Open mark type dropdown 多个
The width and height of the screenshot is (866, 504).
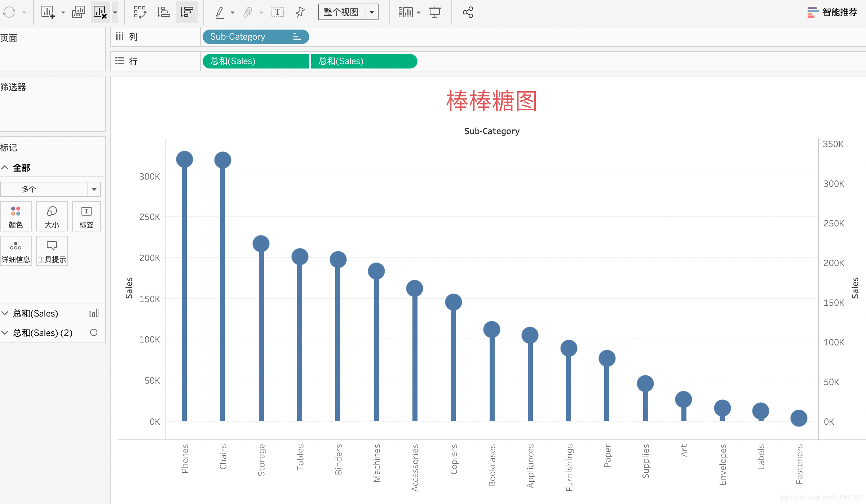point(50,189)
